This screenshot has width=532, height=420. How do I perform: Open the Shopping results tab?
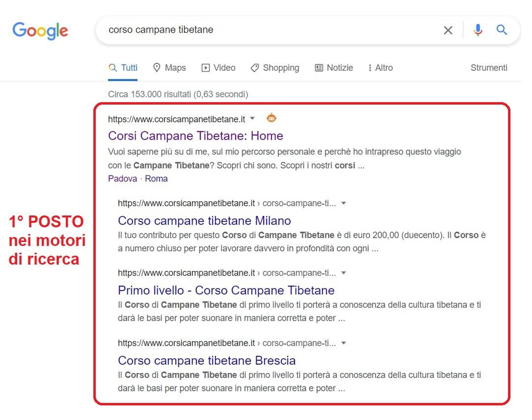pyautogui.click(x=275, y=68)
